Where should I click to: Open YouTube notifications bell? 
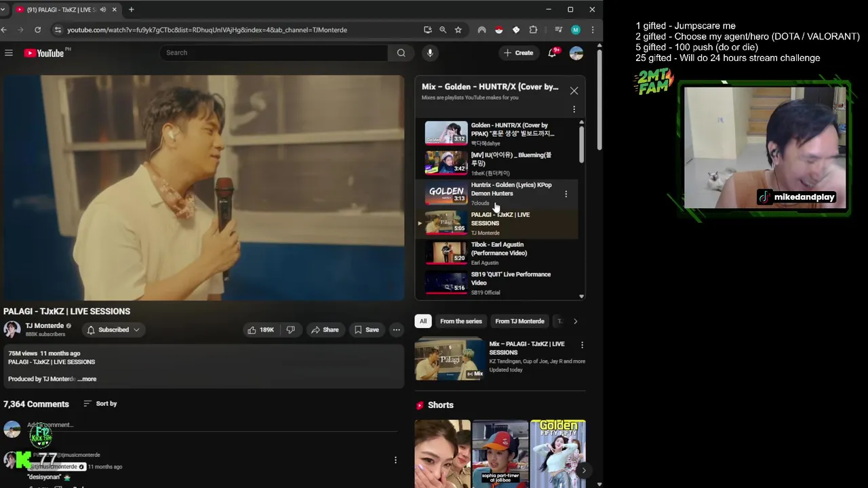click(x=553, y=53)
